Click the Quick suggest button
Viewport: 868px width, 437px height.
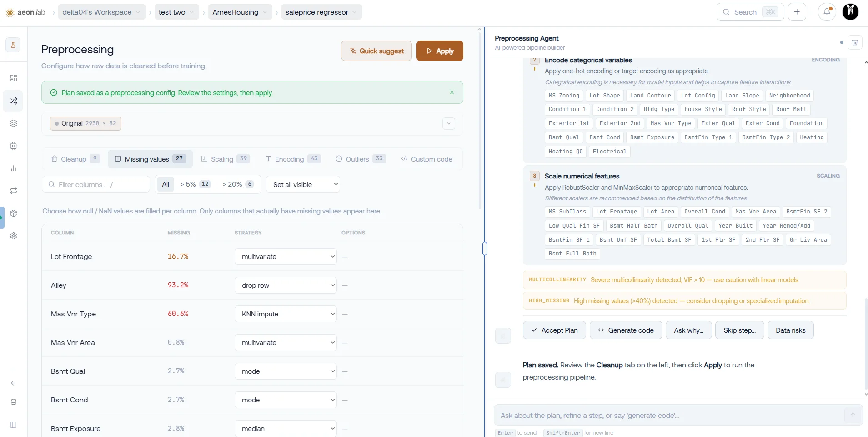coord(376,51)
